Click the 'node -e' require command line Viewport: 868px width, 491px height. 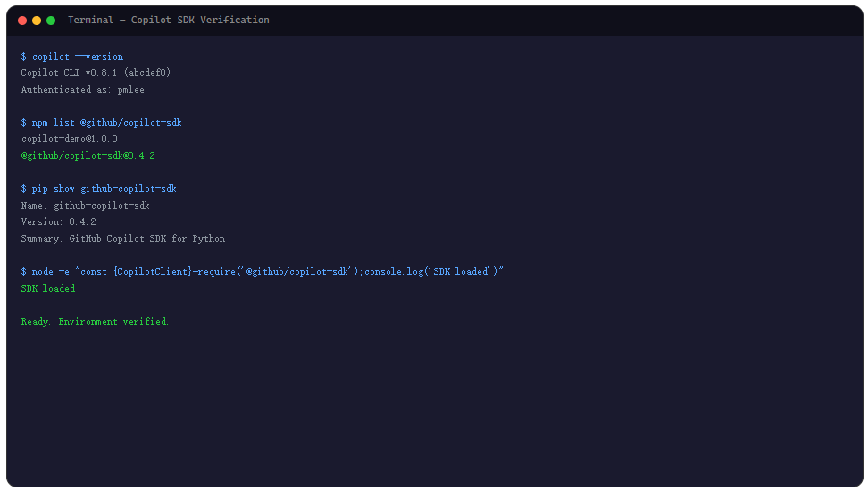262,271
